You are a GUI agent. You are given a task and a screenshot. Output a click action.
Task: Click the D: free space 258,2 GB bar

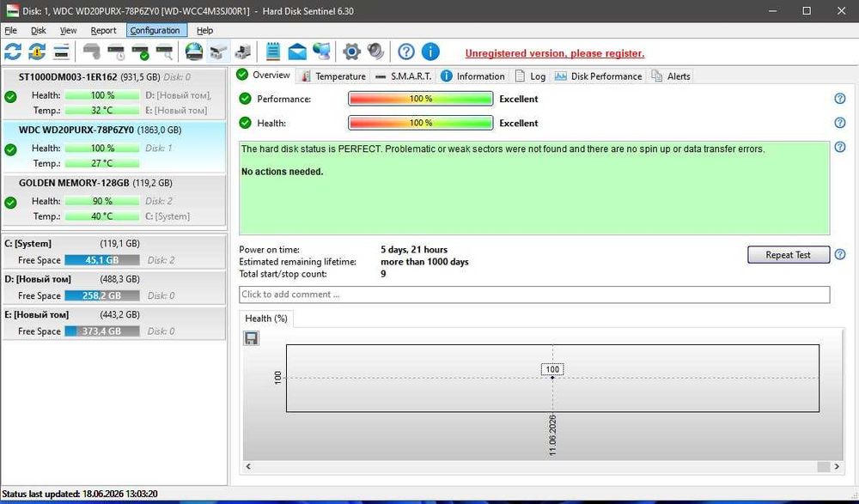click(102, 296)
